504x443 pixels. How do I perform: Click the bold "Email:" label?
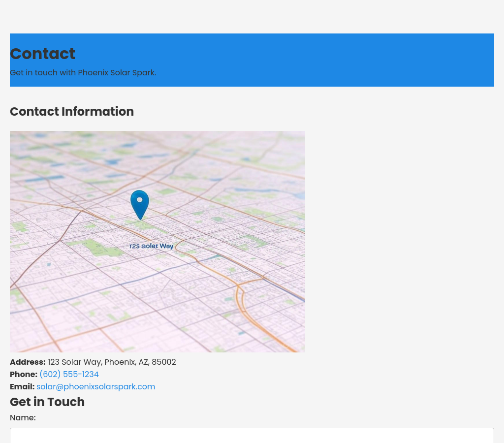(x=22, y=387)
